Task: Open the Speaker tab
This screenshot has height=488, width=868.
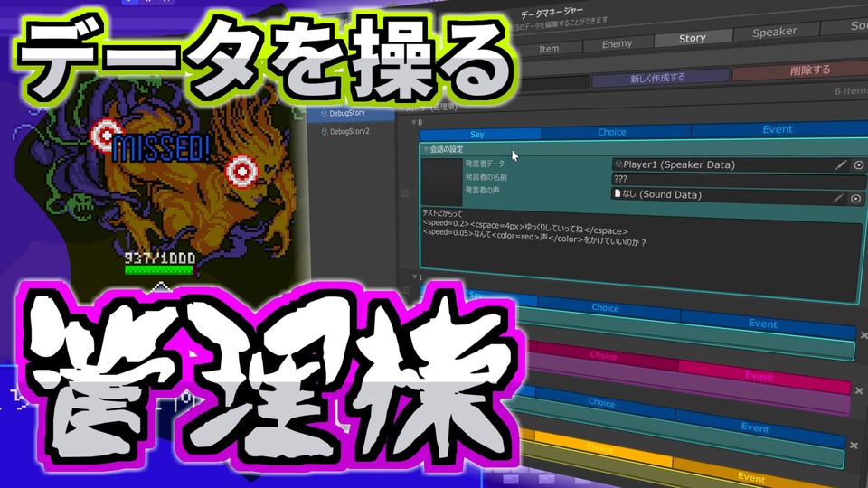Action: click(x=775, y=33)
